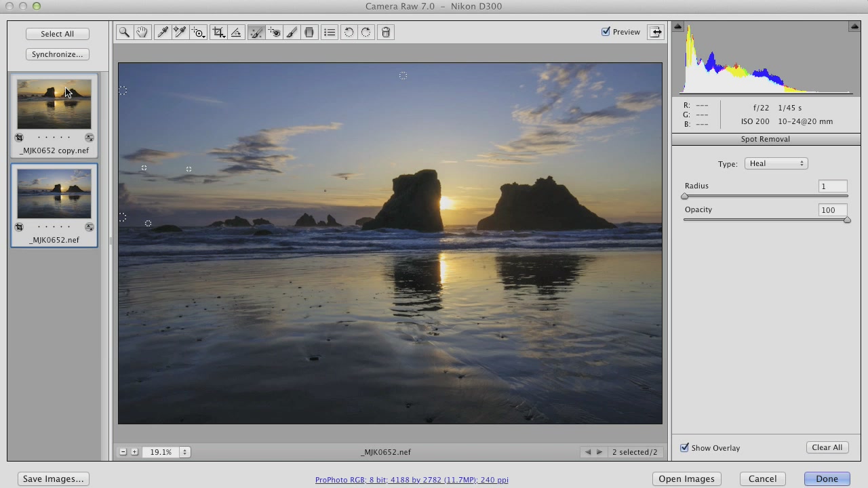Select the Straighten tool
Screen dimensions: 868x488
point(236,32)
